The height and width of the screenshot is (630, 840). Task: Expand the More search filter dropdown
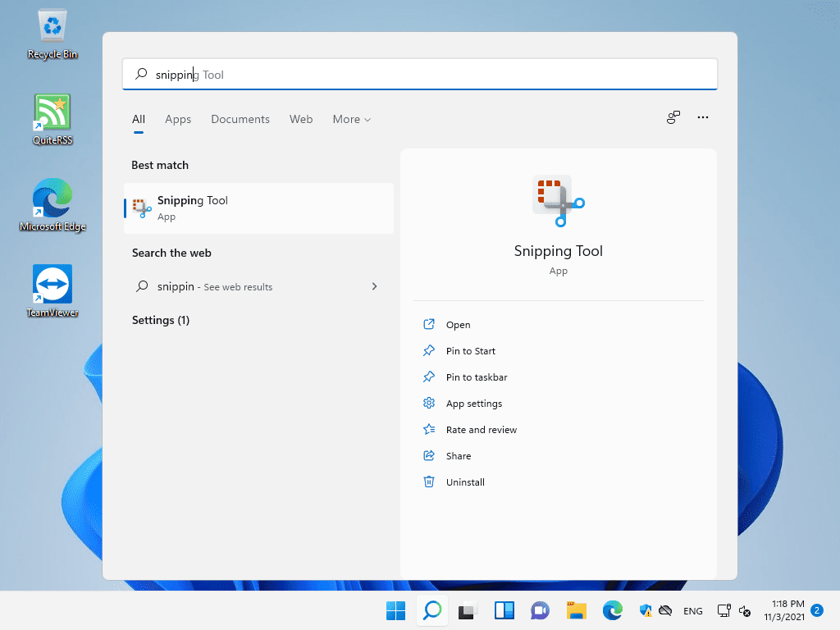[351, 119]
